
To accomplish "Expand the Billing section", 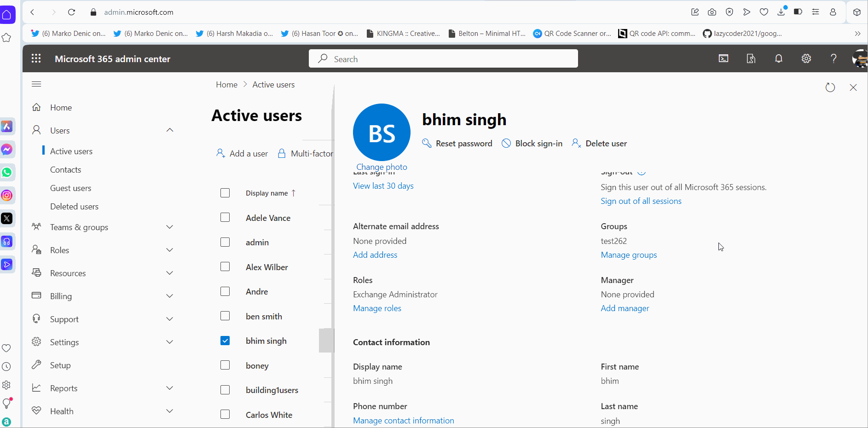I will [x=170, y=295].
